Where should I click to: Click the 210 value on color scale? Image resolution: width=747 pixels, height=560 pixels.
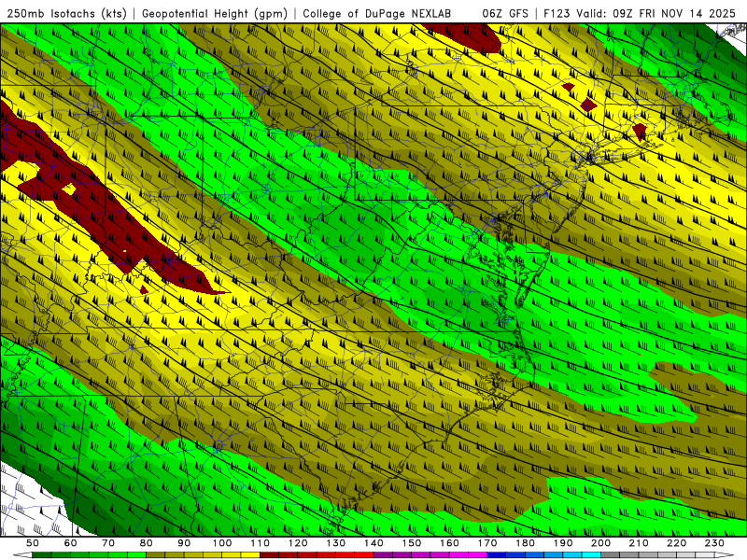tap(639, 543)
